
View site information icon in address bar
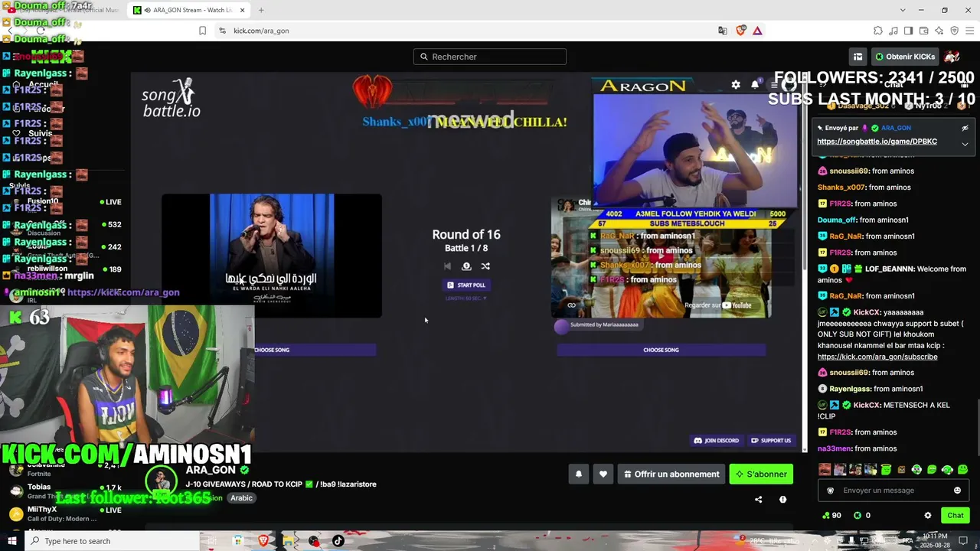tap(222, 31)
